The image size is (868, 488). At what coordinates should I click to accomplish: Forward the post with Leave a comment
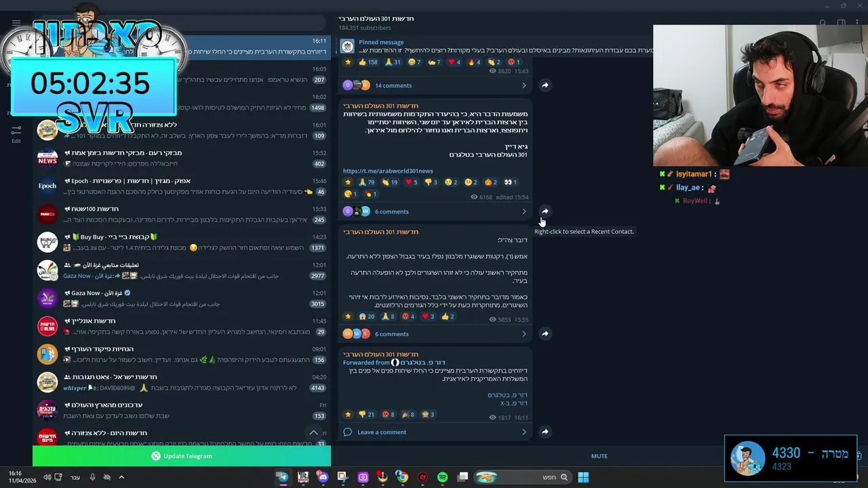545,432
